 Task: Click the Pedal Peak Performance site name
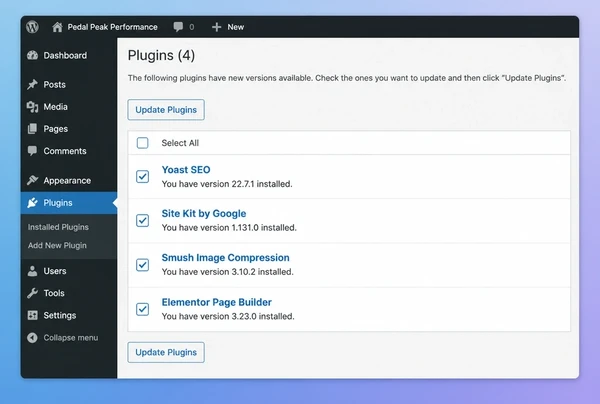112,27
